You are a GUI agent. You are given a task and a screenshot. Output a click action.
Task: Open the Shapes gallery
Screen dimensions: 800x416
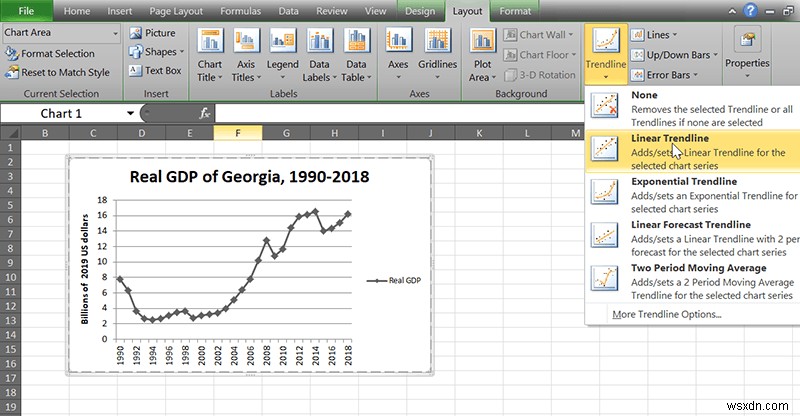tap(156, 52)
